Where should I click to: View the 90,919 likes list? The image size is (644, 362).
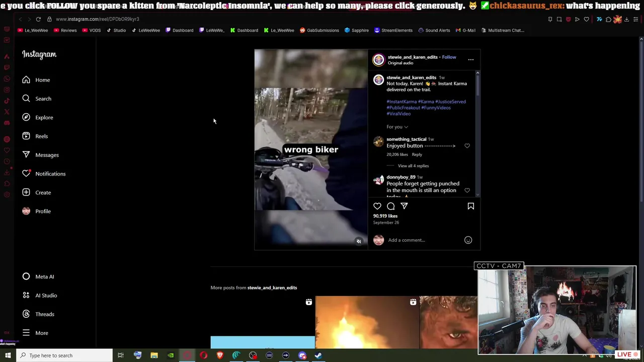pyautogui.click(x=385, y=216)
